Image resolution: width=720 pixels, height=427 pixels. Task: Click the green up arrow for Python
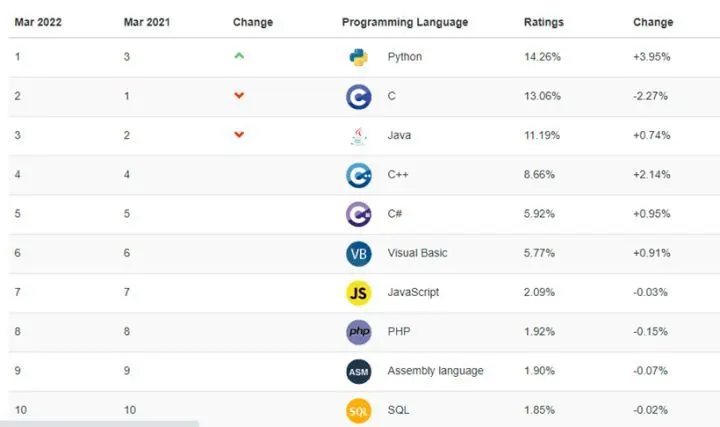(238, 56)
